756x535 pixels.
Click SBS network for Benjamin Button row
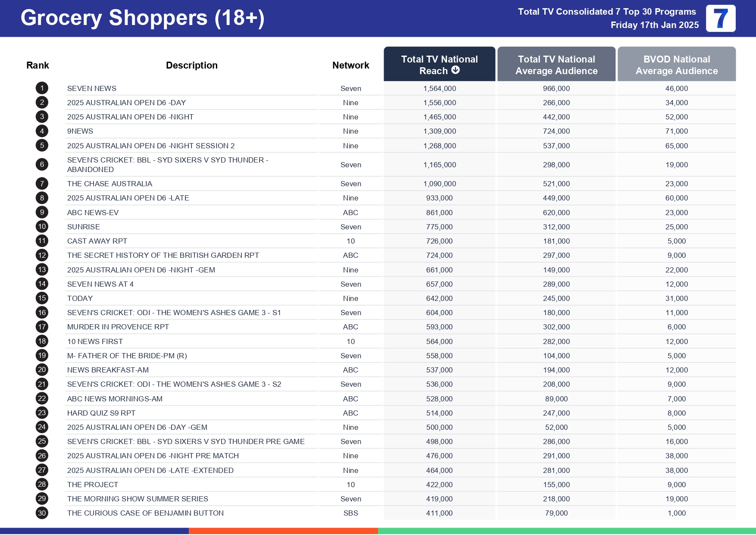pyautogui.click(x=350, y=513)
